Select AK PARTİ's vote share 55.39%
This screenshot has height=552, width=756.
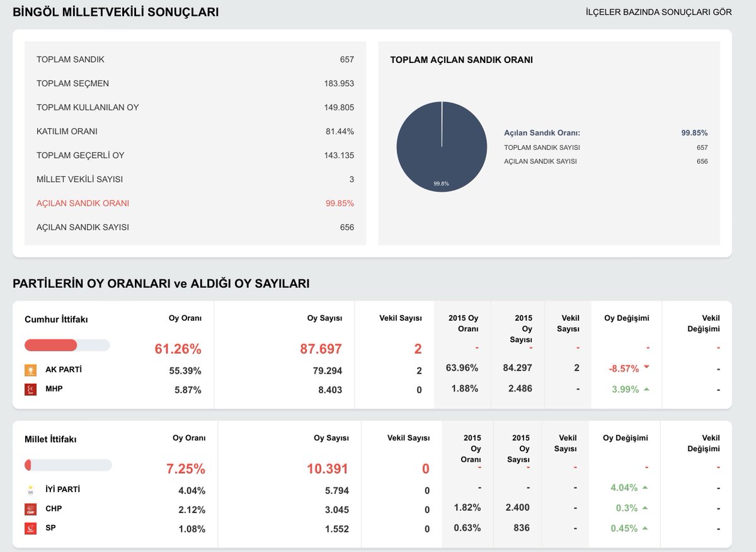pyautogui.click(x=185, y=371)
